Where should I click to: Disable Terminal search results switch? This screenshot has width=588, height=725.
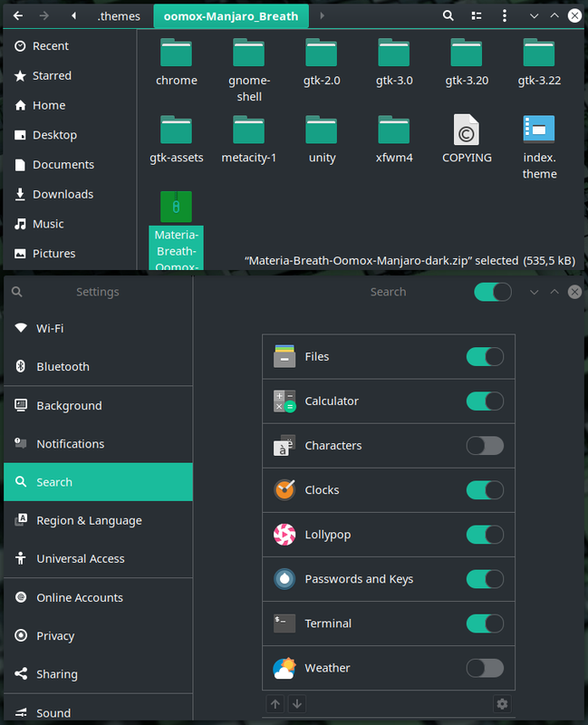tap(485, 623)
